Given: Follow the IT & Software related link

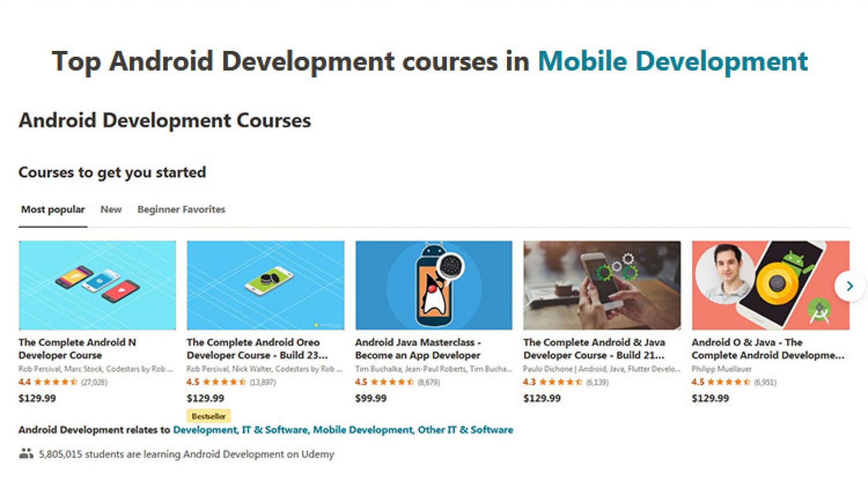Looking at the screenshot, I should [275, 430].
